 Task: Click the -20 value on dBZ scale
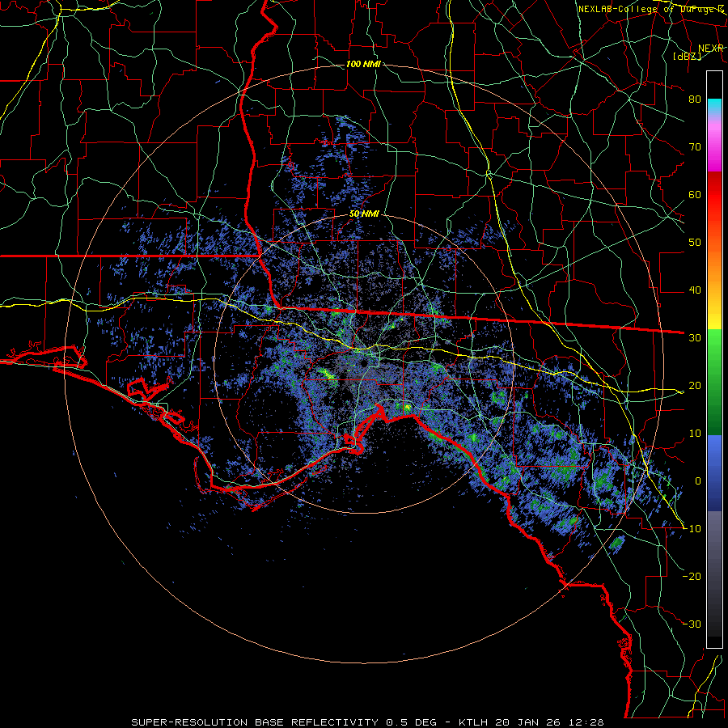(x=692, y=576)
